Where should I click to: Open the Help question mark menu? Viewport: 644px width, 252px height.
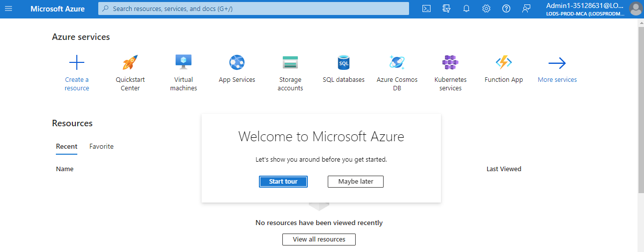pos(506,8)
